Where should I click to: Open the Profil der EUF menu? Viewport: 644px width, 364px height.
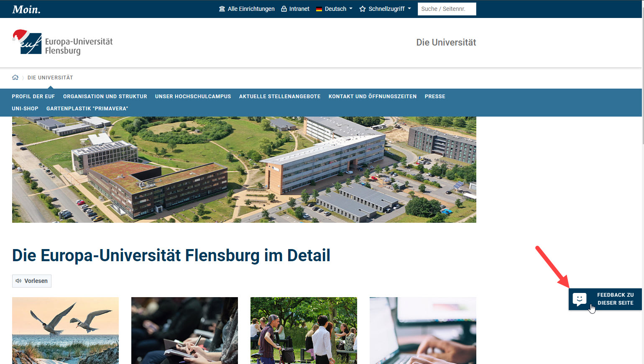click(33, 97)
